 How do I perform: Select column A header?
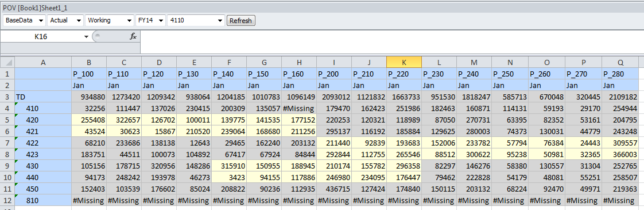pyautogui.click(x=43, y=63)
